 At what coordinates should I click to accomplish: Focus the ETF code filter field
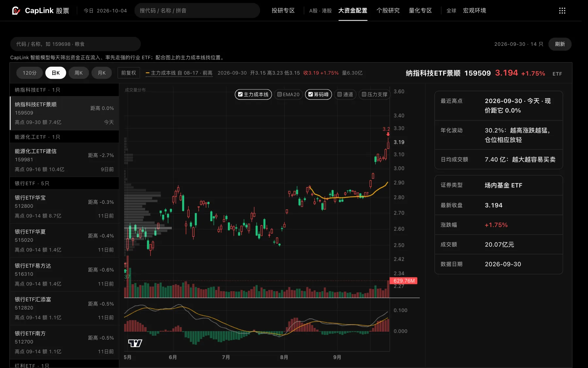point(75,44)
